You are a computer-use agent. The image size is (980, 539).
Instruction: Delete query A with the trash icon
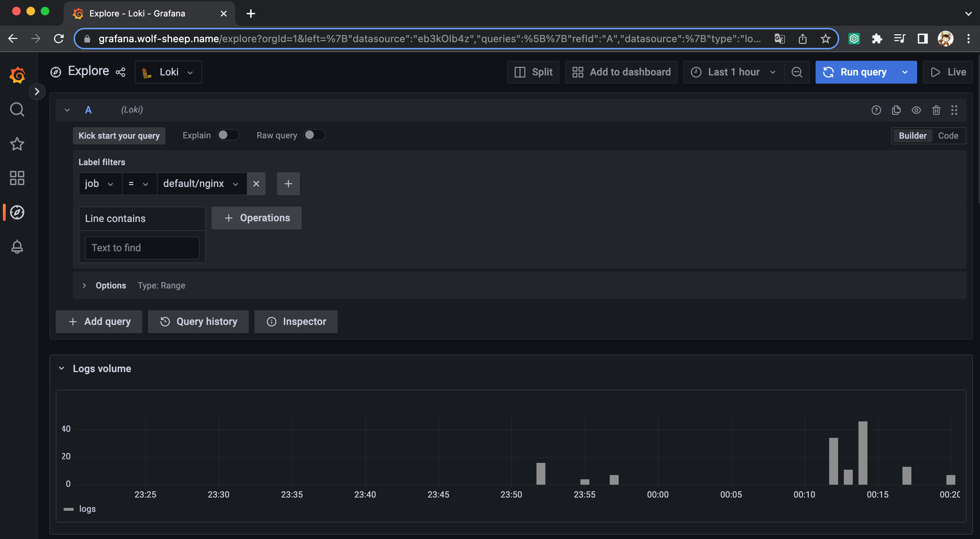pyautogui.click(x=936, y=110)
